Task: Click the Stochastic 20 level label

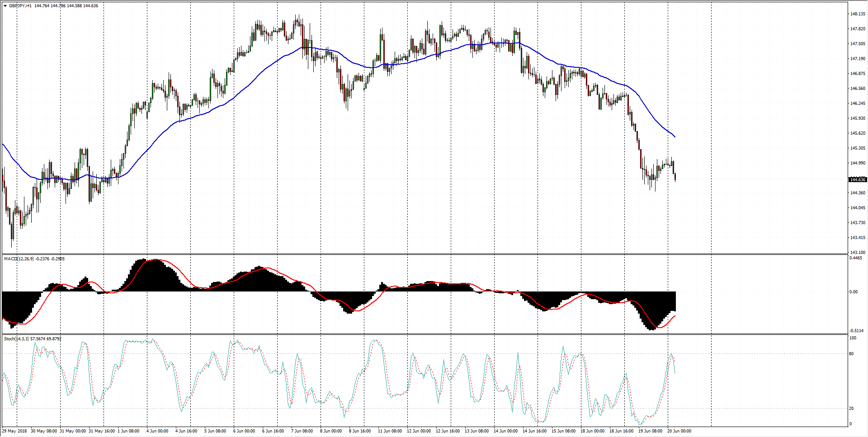Action: click(851, 409)
